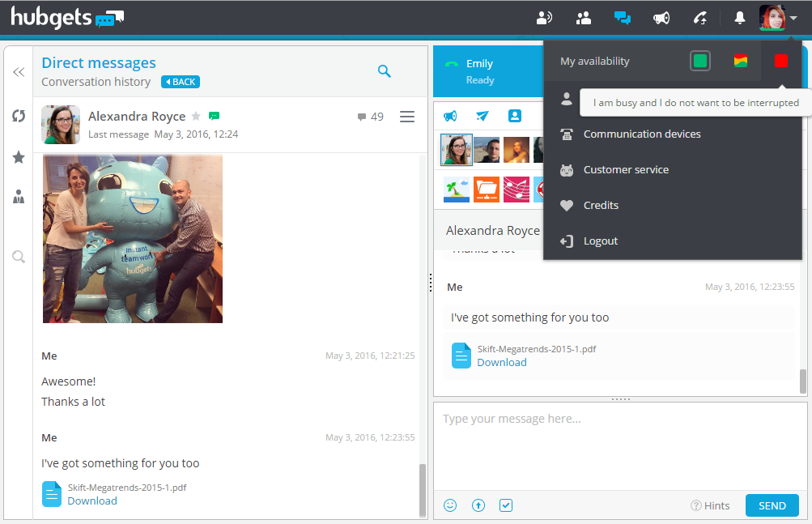This screenshot has height=524, width=812.
Task: Click the paper plane icon in chat panel
Action: pyautogui.click(x=483, y=116)
